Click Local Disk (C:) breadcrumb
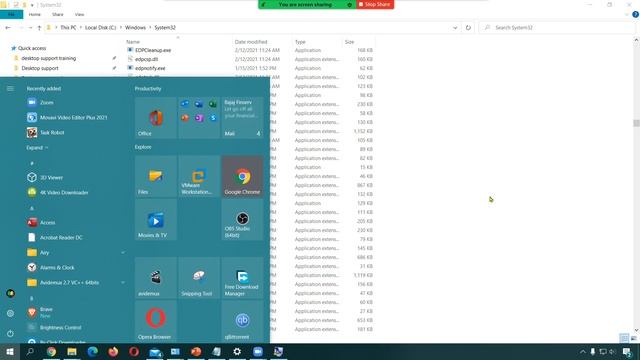Image resolution: width=640 pixels, height=360 pixels. (100, 28)
